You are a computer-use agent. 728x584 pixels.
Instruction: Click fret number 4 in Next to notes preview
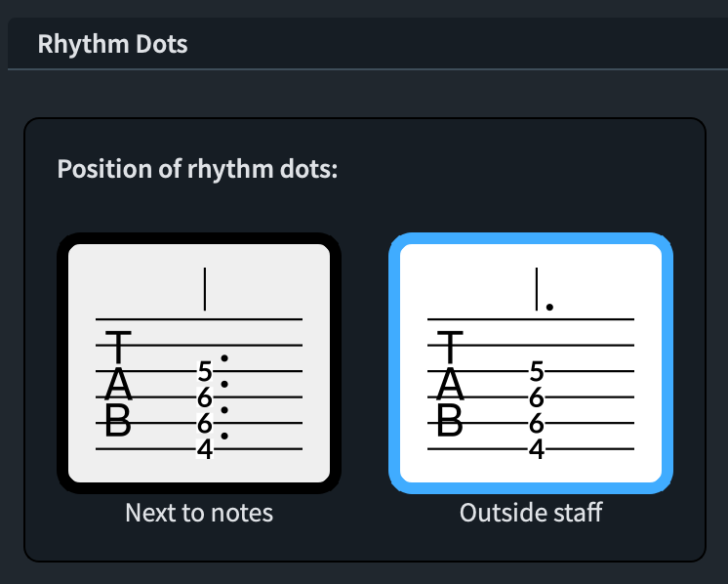tap(204, 449)
